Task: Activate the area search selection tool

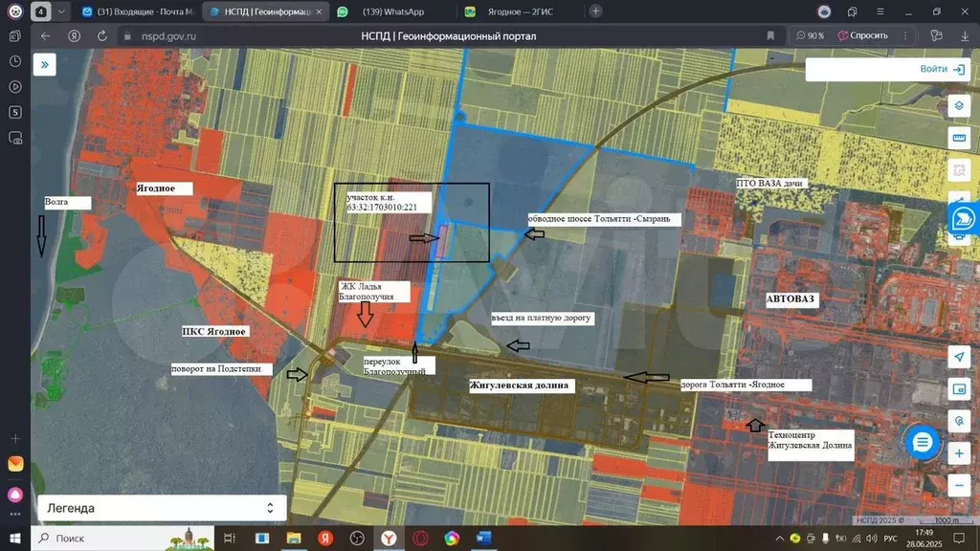Action: (x=959, y=170)
